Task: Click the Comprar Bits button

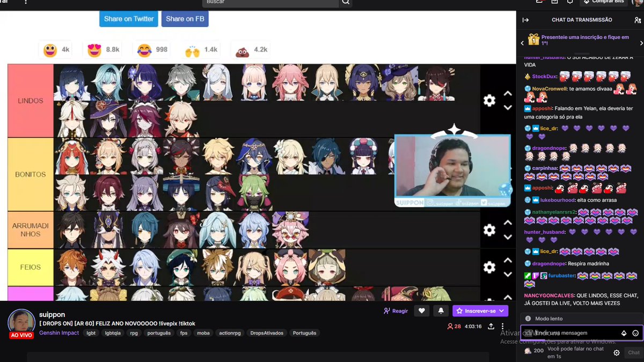Action: (x=603, y=2)
